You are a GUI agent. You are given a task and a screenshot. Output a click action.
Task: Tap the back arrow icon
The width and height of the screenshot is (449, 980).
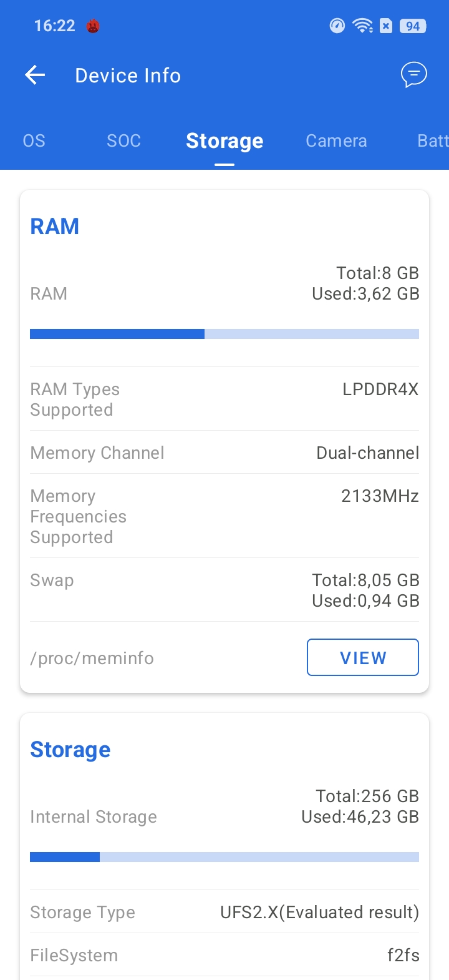pyautogui.click(x=35, y=76)
